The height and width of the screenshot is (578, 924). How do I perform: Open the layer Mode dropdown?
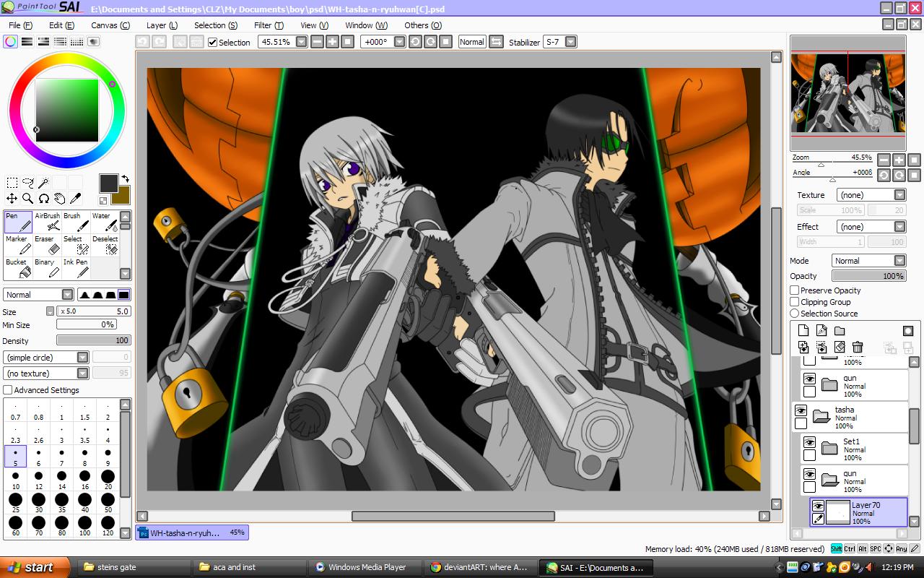(899, 261)
